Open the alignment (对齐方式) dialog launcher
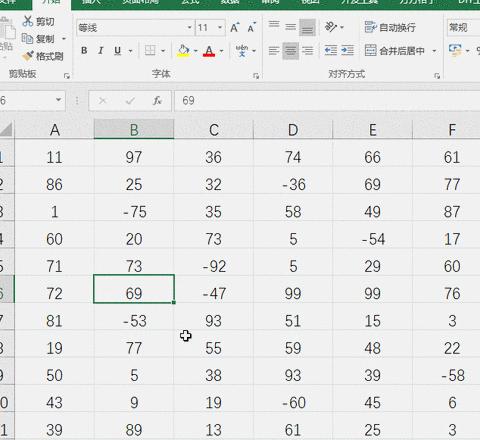Image resolution: width=480 pixels, height=440 pixels. click(x=437, y=76)
